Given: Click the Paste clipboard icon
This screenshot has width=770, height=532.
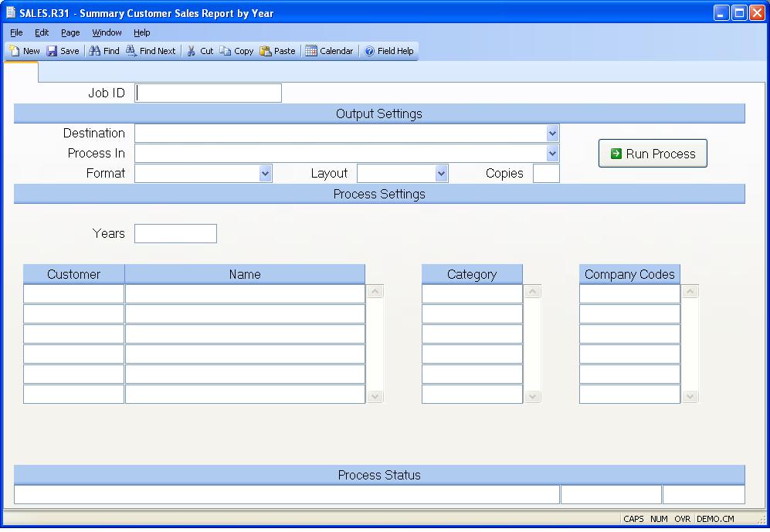Looking at the screenshot, I should (266, 51).
